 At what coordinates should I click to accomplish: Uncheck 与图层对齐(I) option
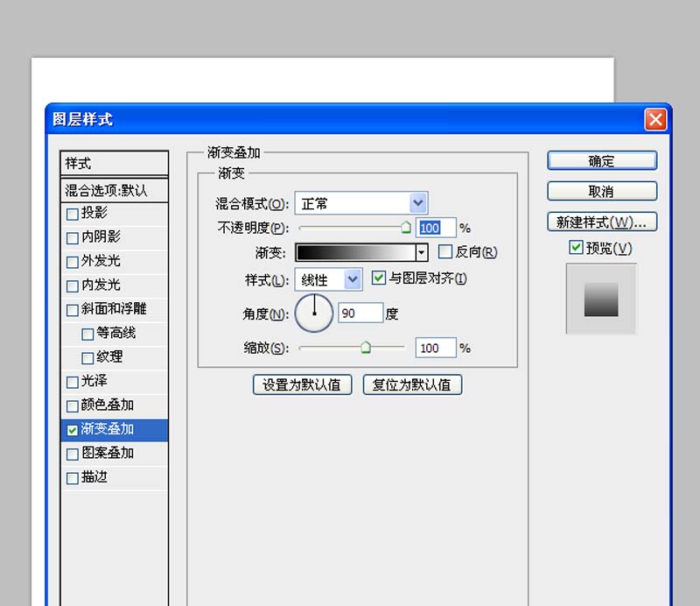click(x=379, y=278)
